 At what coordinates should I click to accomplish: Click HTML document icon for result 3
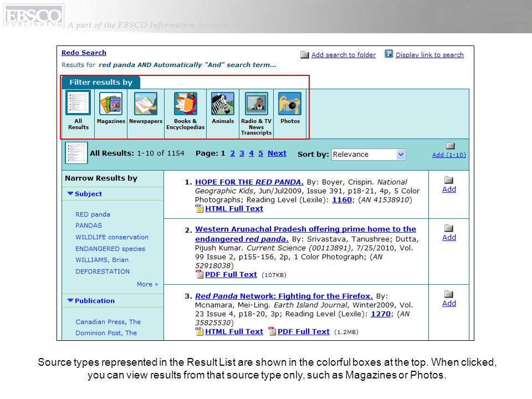199,331
